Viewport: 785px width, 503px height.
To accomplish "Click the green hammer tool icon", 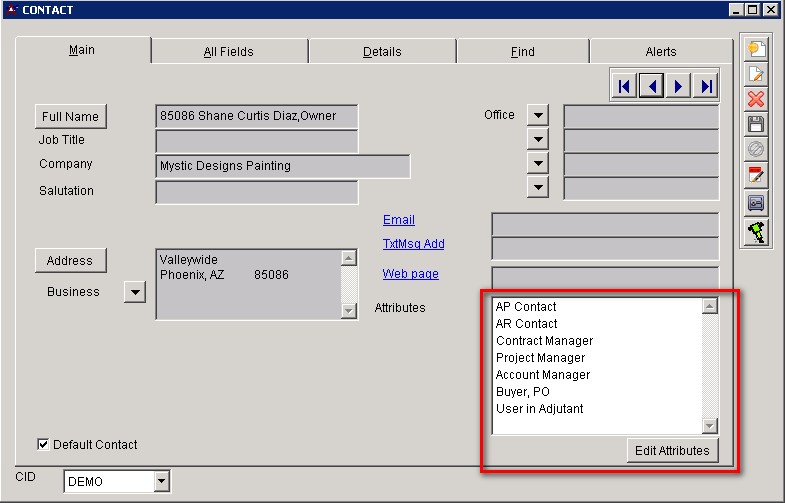I will click(757, 231).
